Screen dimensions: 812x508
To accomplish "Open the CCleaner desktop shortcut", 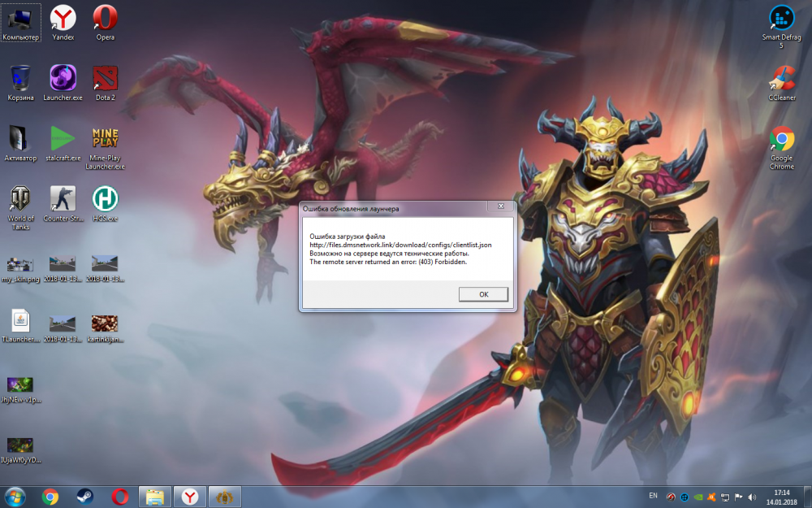I will 782,79.
